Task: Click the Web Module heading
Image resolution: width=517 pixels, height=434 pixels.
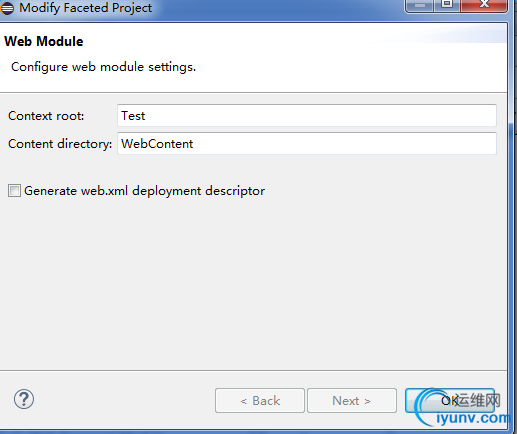Action: 44,41
